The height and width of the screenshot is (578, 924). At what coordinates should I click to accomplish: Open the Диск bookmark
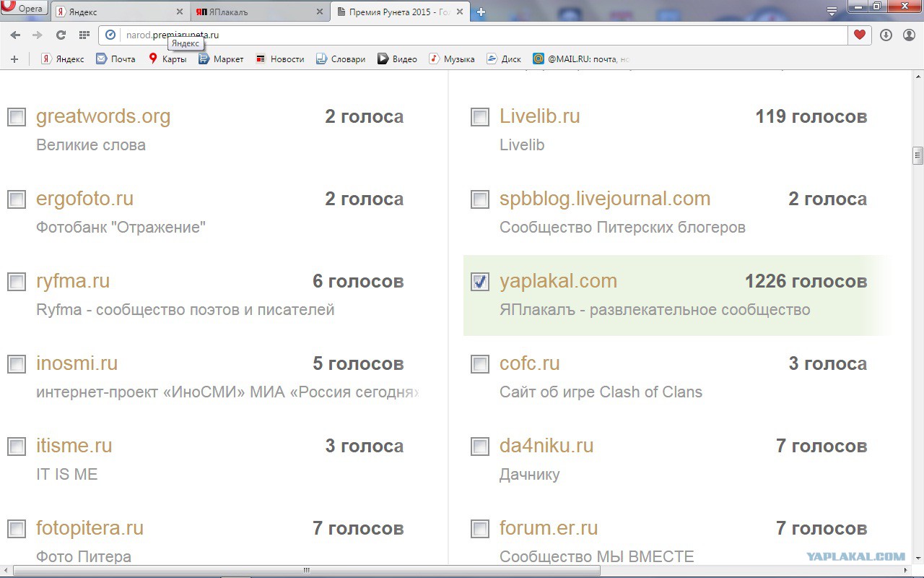click(504, 59)
